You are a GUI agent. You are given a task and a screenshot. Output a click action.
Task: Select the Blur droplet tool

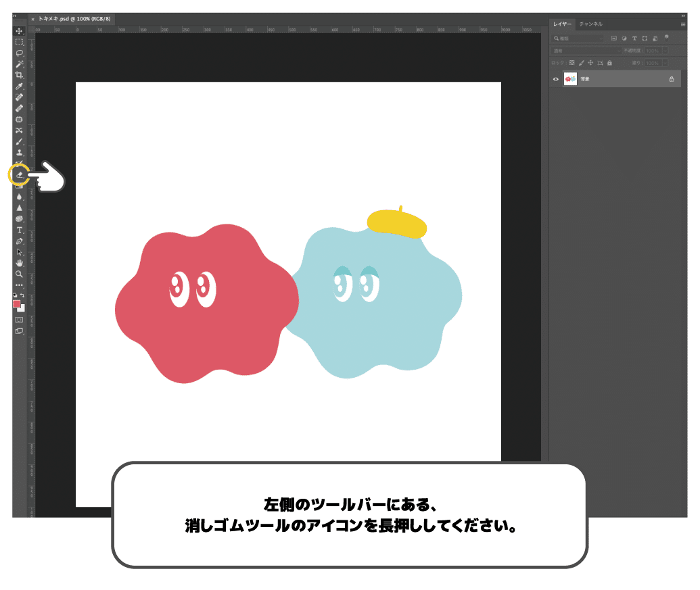click(19, 197)
